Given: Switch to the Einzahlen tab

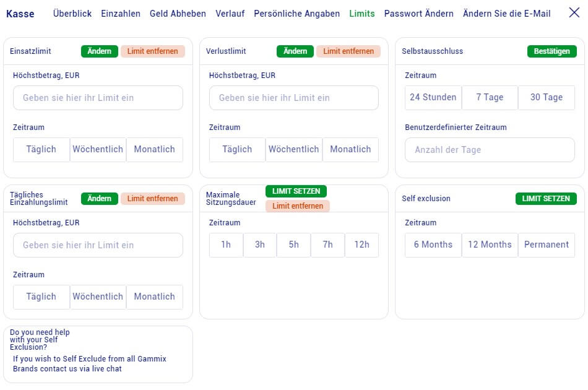Looking at the screenshot, I should click(121, 14).
